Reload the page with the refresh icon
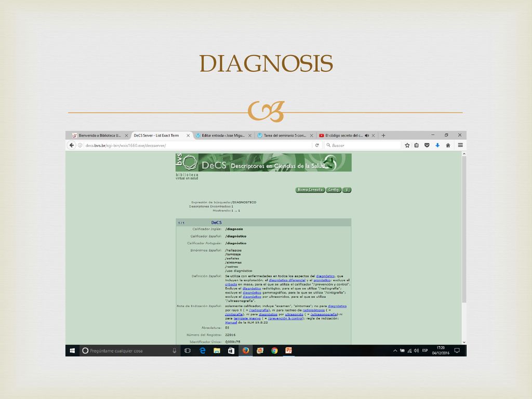This screenshot has width=532, height=399. pyautogui.click(x=317, y=145)
